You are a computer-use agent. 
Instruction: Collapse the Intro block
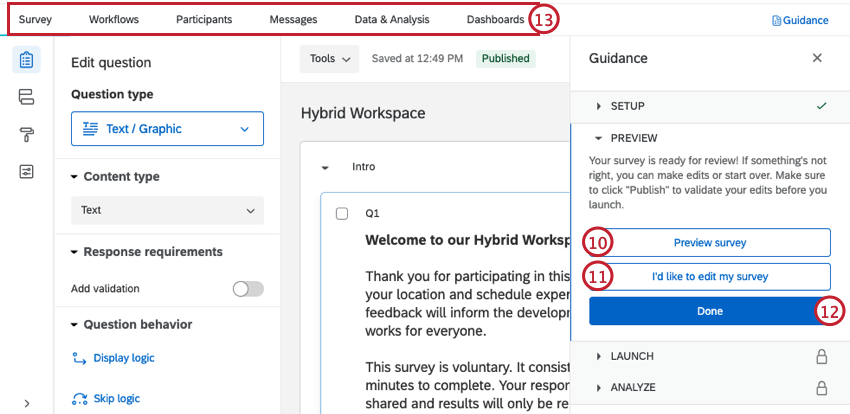tap(325, 168)
